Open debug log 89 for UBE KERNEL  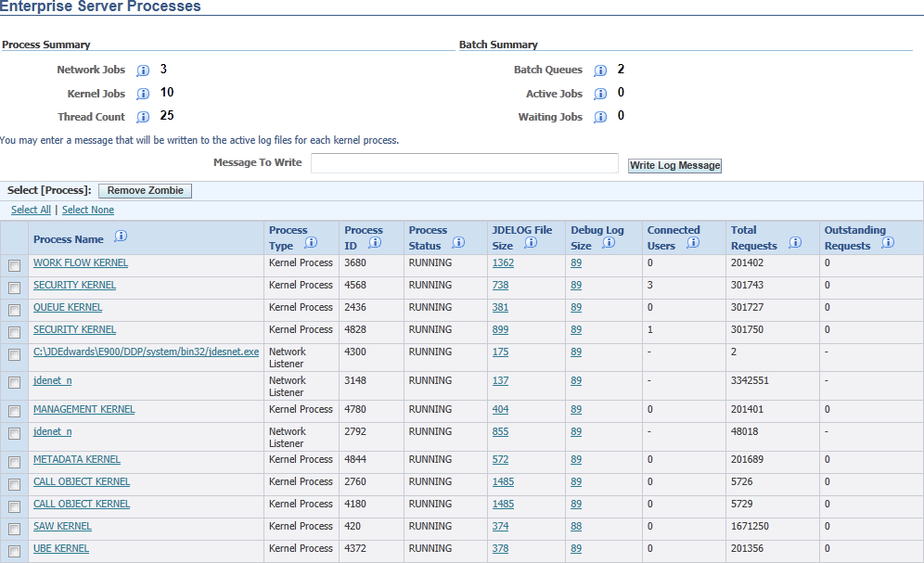click(x=576, y=548)
